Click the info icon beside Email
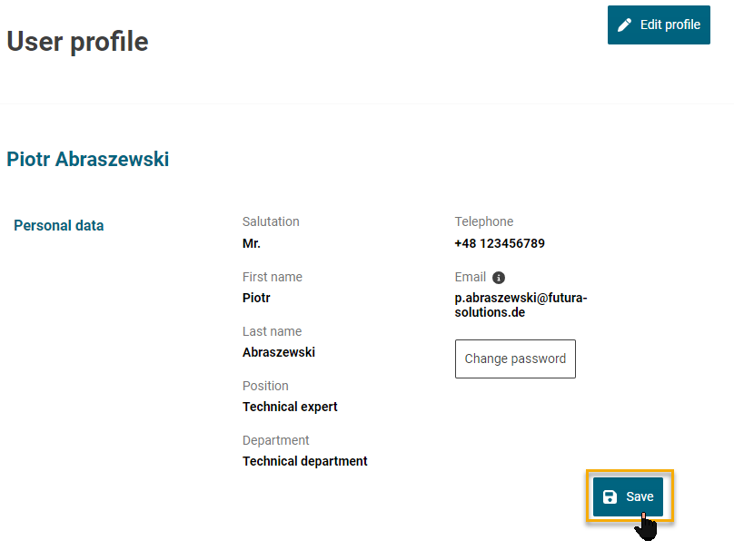This screenshot has width=734, height=560. (x=499, y=278)
